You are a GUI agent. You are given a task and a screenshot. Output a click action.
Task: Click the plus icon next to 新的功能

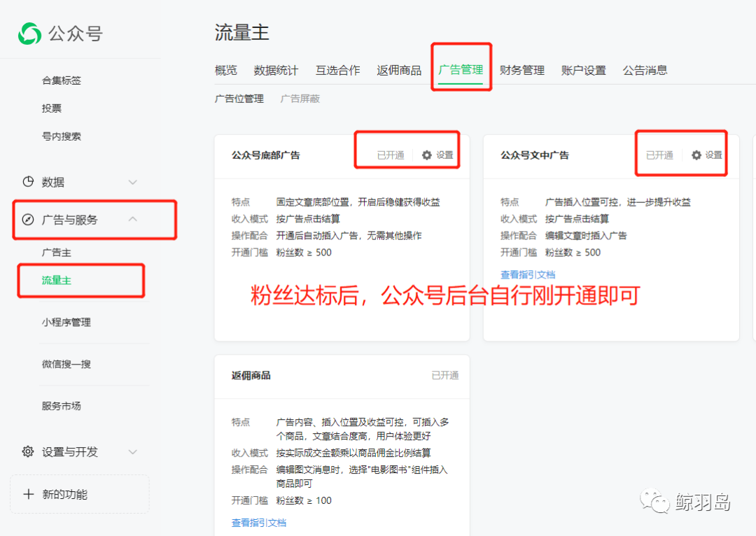[x=27, y=494]
